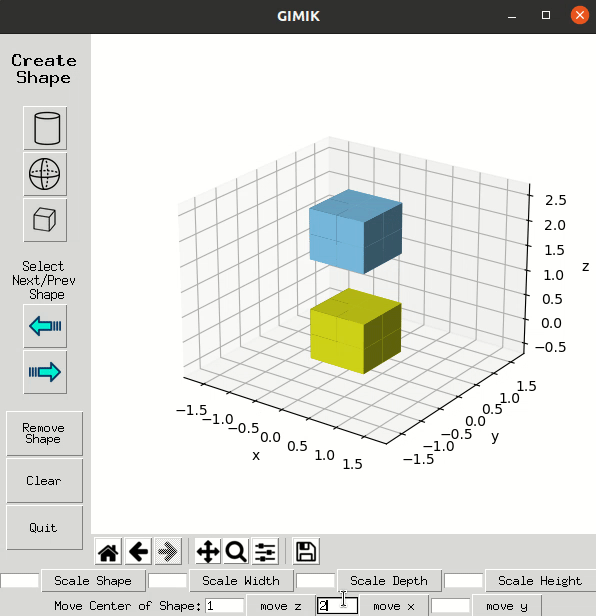Select the yellow cube in plot

(x=356, y=331)
